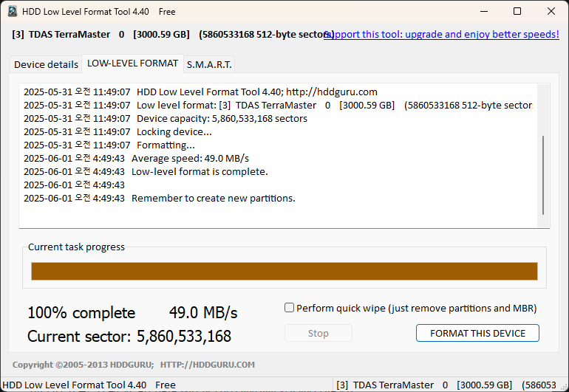Viewport: 569px width, 392px height.
Task: Select log line 'Device capacity: 5,860,533,168 sectors'
Action: 166,118
